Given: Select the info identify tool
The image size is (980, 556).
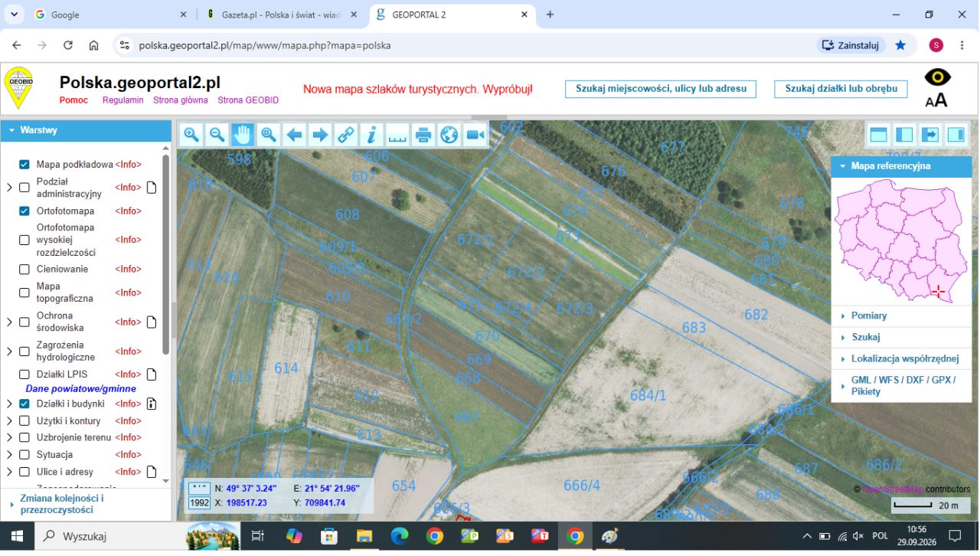Looking at the screenshot, I should (x=371, y=135).
